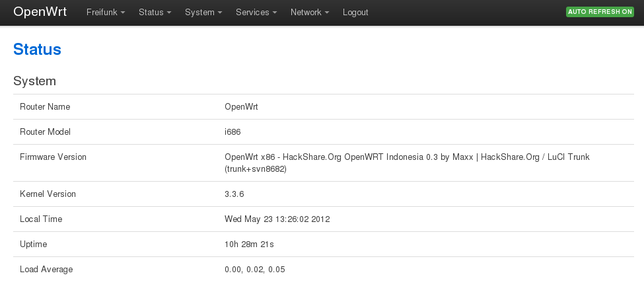This screenshot has width=644, height=298.
Task: Select the Wed May 23 13:26:02 2012 timestamp
Action: click(277, 219)
